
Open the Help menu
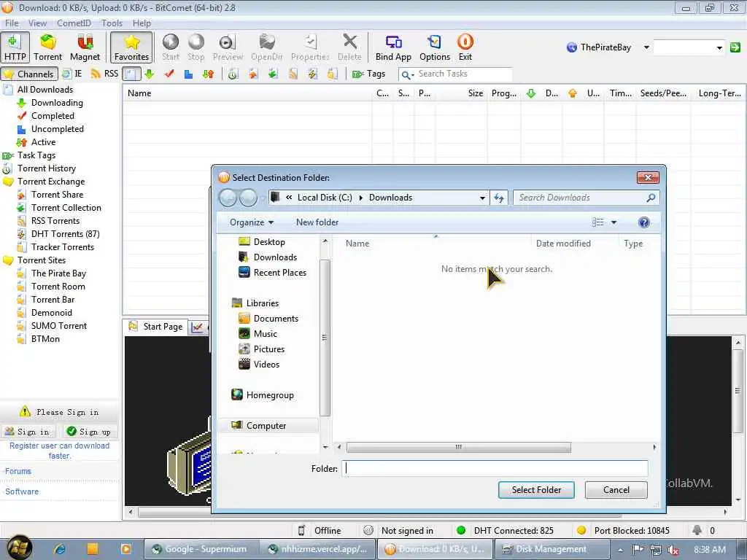click(142, 23)
